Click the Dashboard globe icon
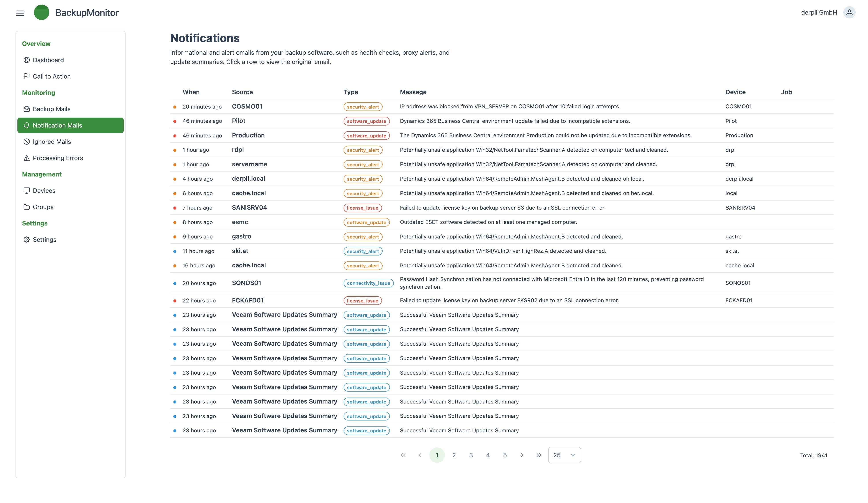868x503 pixels. pos(26,60)
